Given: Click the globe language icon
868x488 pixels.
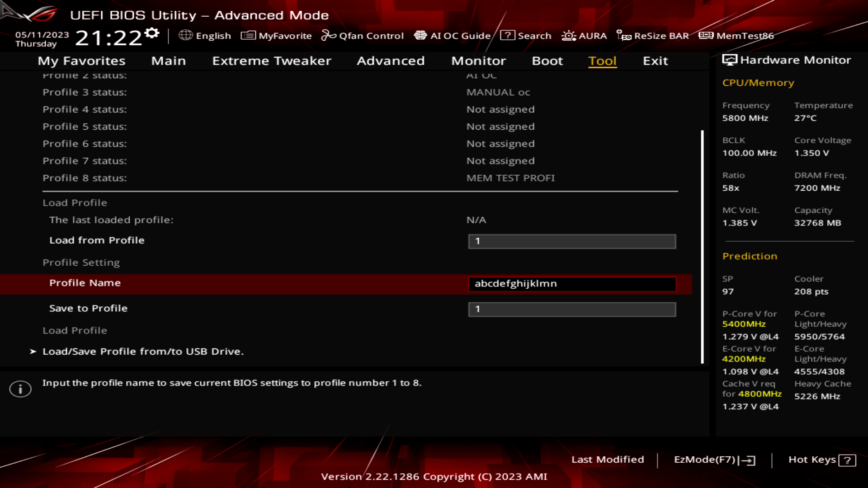Looking at the screenshot, I should tap(185, 35).
